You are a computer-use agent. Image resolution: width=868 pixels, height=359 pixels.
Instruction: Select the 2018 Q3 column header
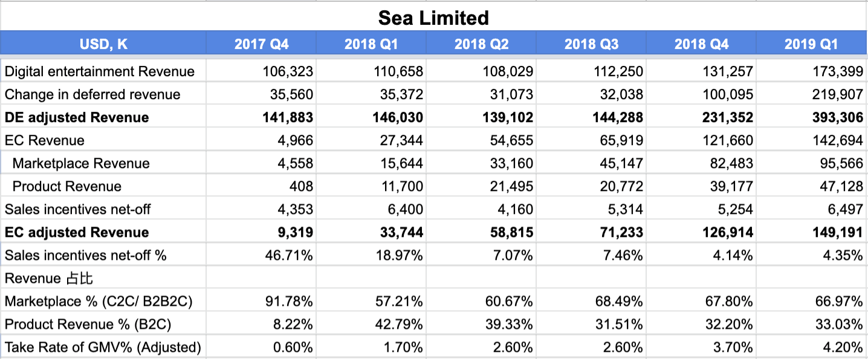(x=591, y=44)
